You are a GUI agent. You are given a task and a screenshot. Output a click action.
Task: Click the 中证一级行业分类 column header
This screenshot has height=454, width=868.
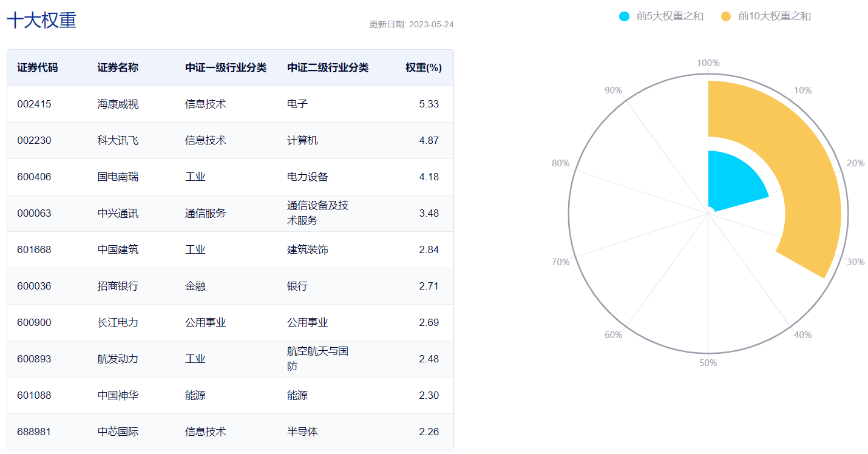coord(226,68)
